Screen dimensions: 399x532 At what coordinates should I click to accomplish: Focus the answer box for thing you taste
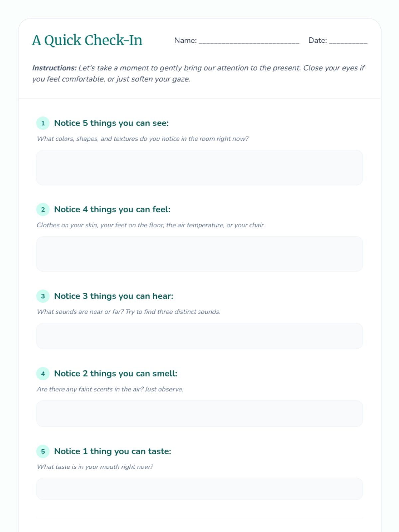[x=199, y=489]
